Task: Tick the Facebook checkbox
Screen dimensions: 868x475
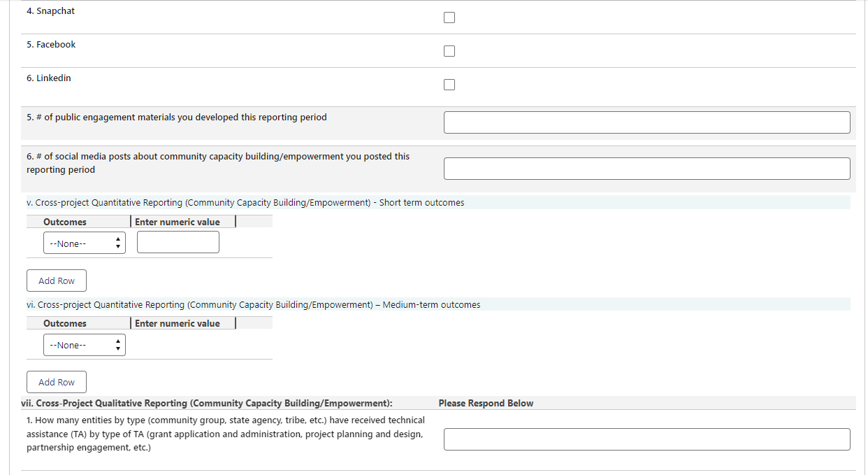Action: coord(449,51)
